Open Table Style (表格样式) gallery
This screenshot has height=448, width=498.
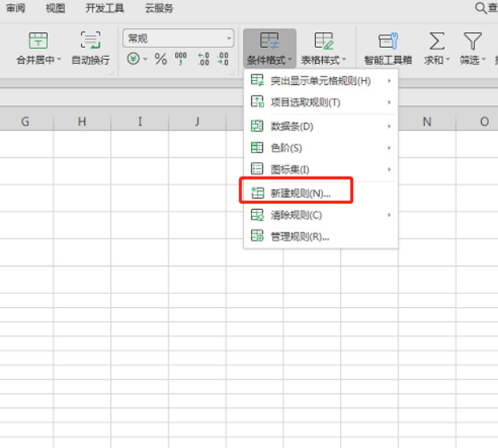pos(324,49)
